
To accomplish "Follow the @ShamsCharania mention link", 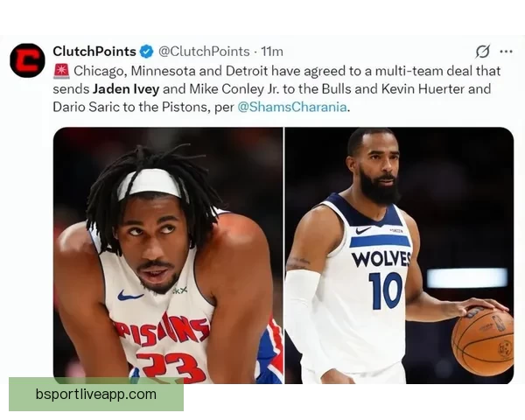I will click(x=292, y=107).
